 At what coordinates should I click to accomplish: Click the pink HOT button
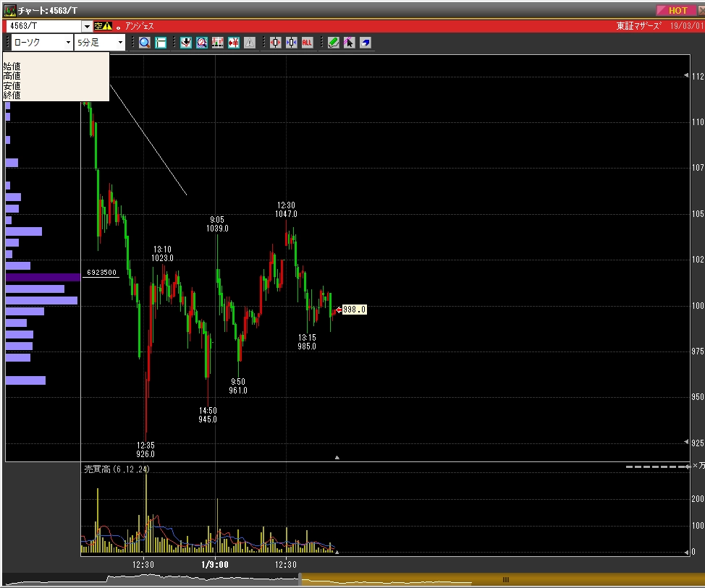(677, 10)
